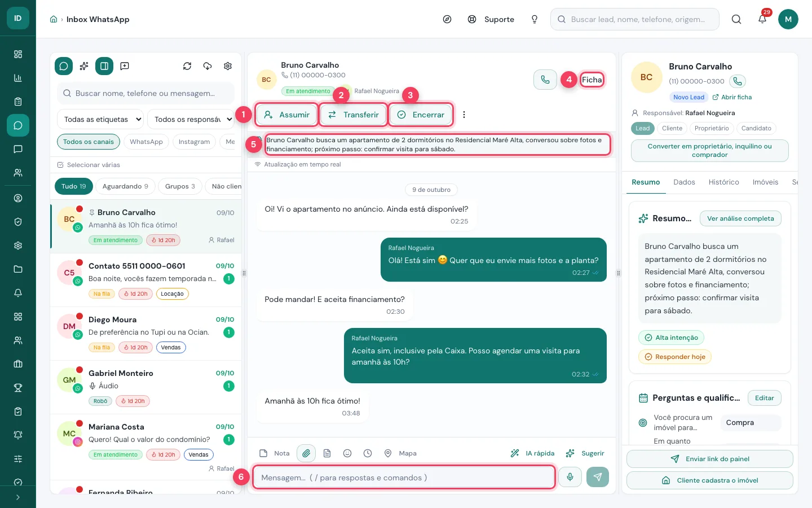
Task: Open the trophy icon in left sidebar
Action: [x=18, y=388]
